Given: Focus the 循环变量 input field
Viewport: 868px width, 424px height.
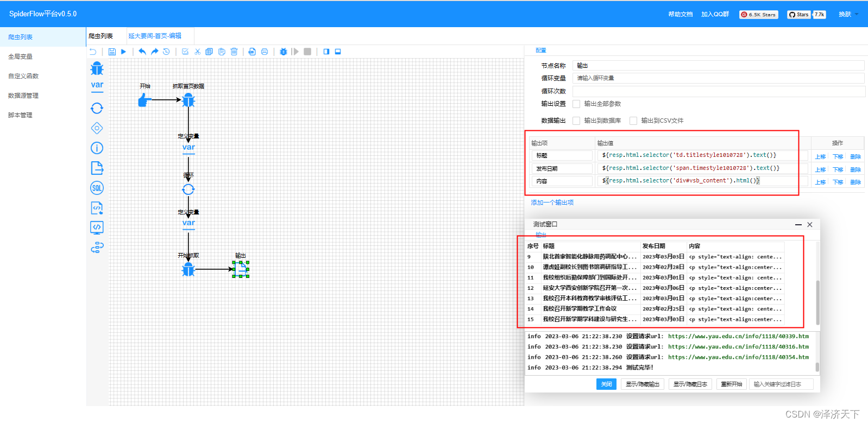Looking at the screenshot, I should click(718, 78).
